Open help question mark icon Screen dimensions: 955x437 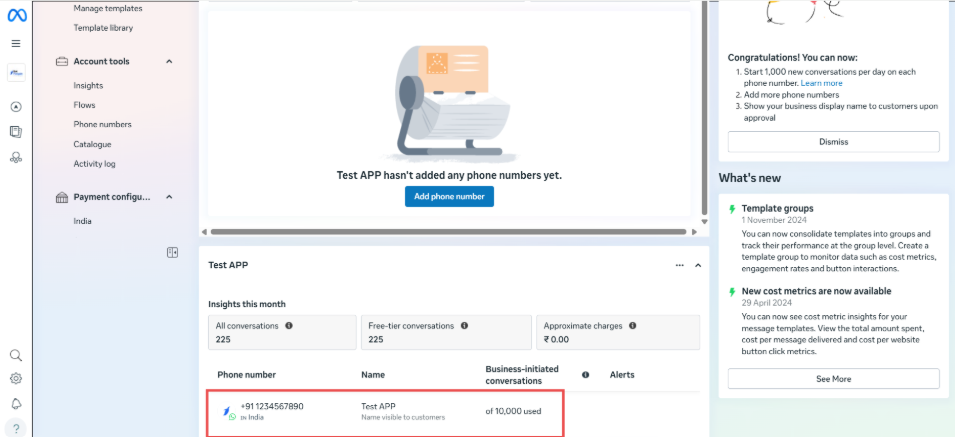pos(16,429)
